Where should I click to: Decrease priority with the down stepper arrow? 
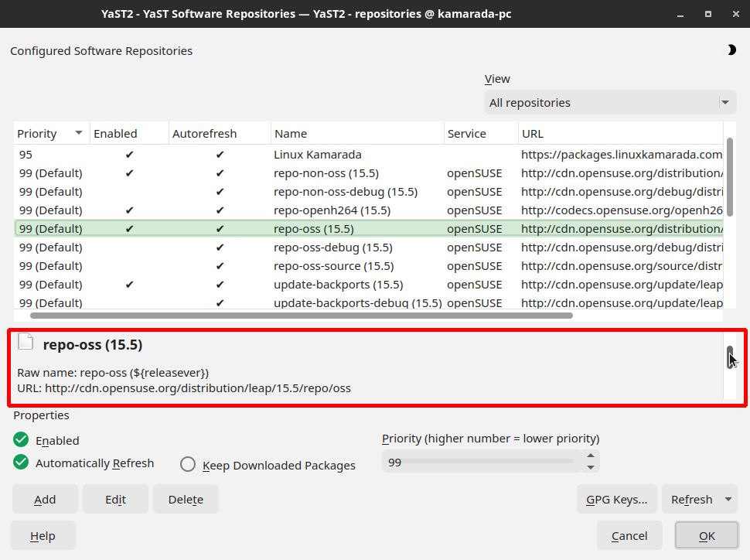point(591,468)
